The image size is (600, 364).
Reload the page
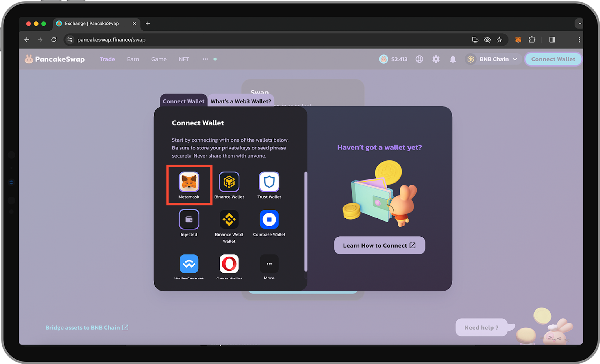(x=54, y=40)
